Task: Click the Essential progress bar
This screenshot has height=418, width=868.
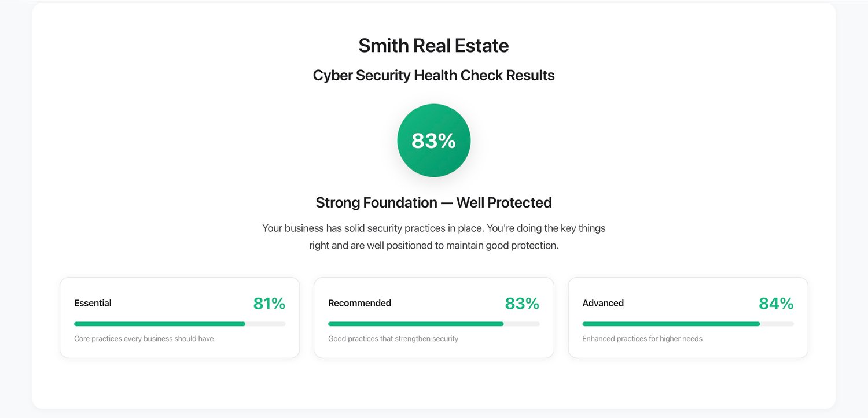Action: (x=180, y=324)
